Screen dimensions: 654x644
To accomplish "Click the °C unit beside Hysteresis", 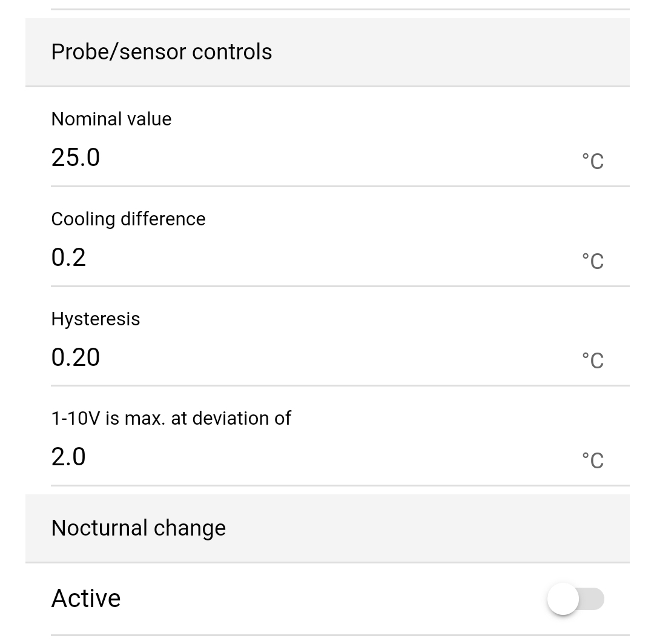I will click(592, 360).
